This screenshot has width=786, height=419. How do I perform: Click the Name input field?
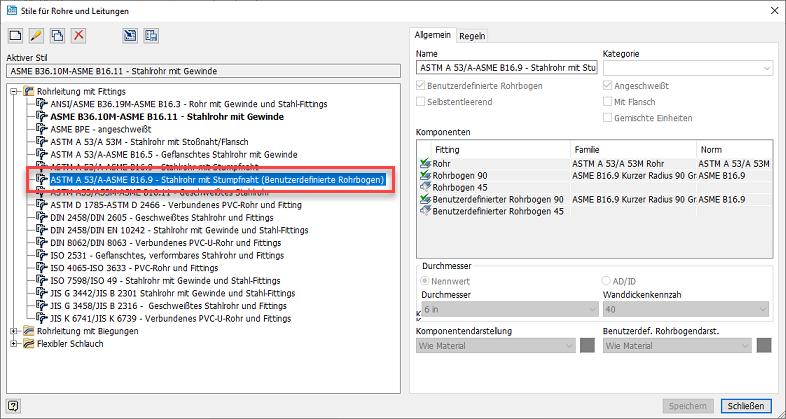tap(507, 68)
